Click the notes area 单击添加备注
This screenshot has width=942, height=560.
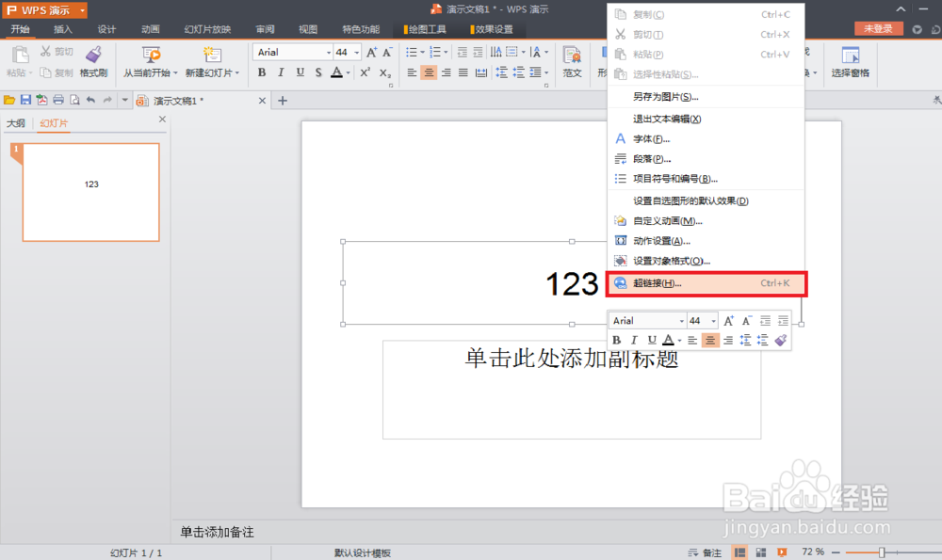217,532
